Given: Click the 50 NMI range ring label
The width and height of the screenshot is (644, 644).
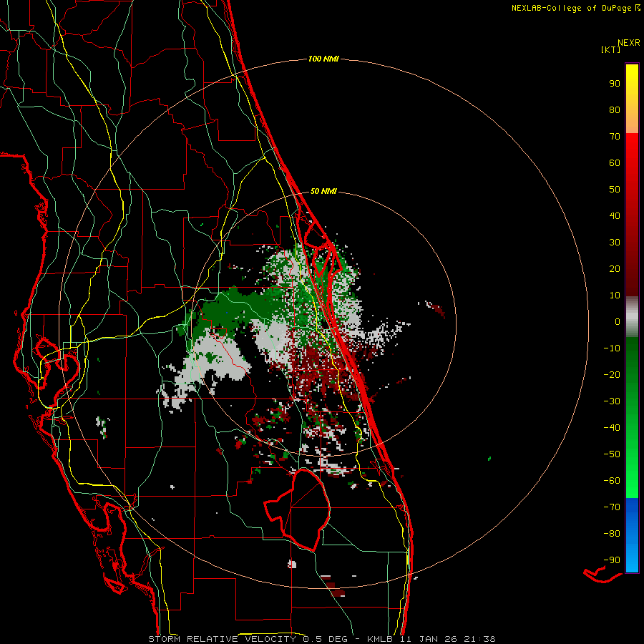Looking at the screenshot, I should click(323, 191).
